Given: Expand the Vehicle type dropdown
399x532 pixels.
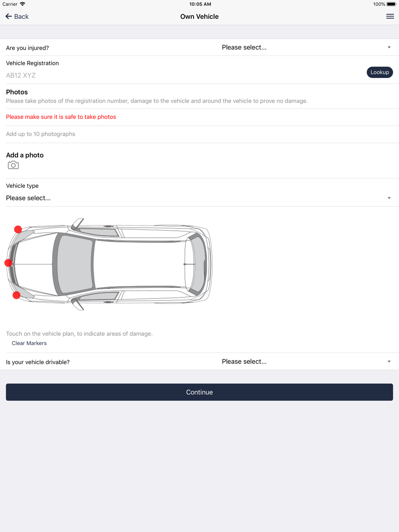Looking at the screenshot, I should [x=199, y=198].
